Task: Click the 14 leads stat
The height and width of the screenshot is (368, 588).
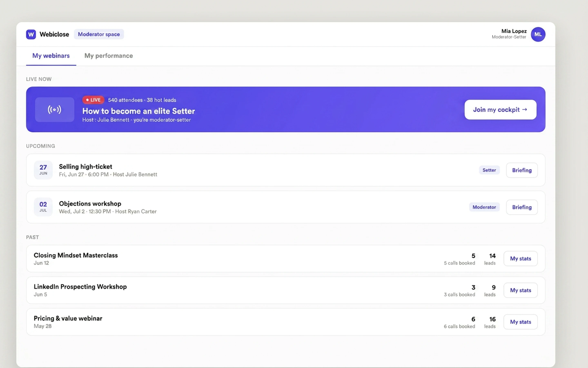Action: tap(490, 259)
